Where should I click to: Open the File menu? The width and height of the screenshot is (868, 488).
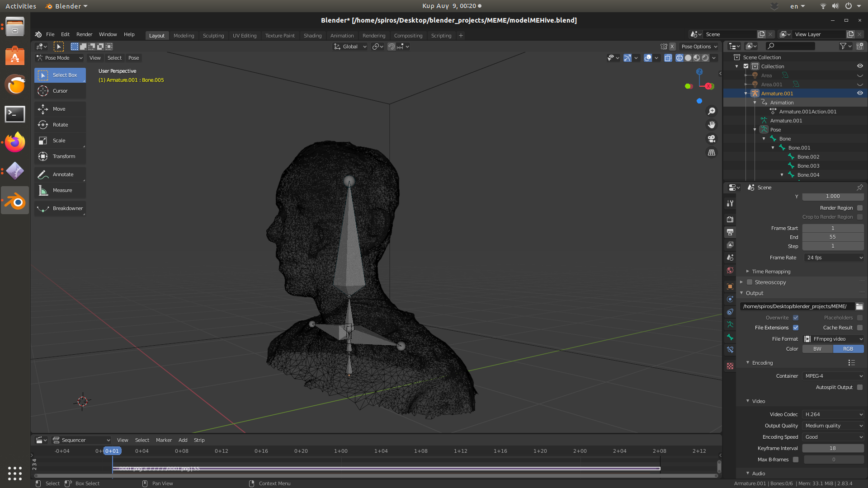[50, 34]
